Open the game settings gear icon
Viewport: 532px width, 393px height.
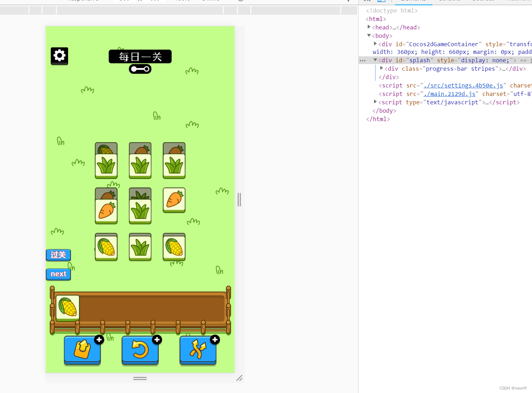pos(59,56)
